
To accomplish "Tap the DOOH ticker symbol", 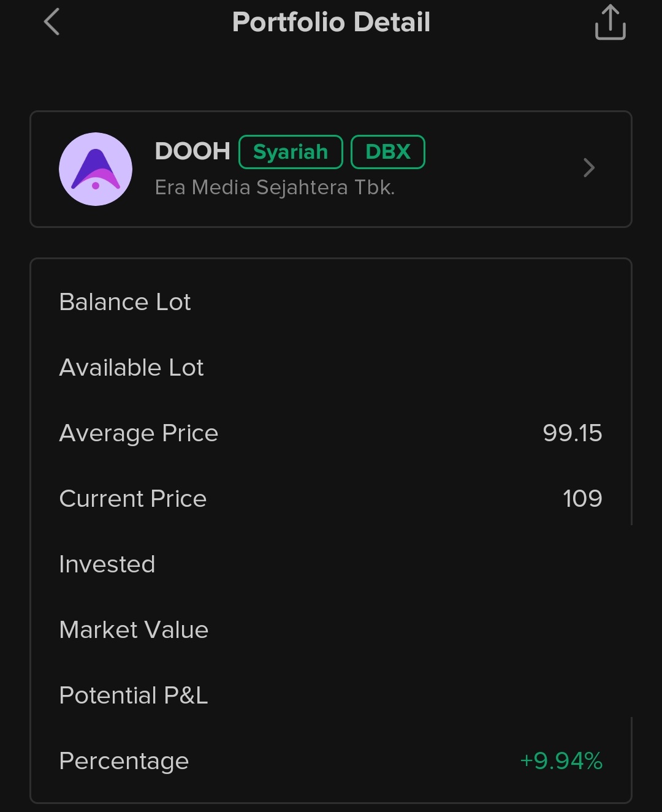I will (192, 151).
